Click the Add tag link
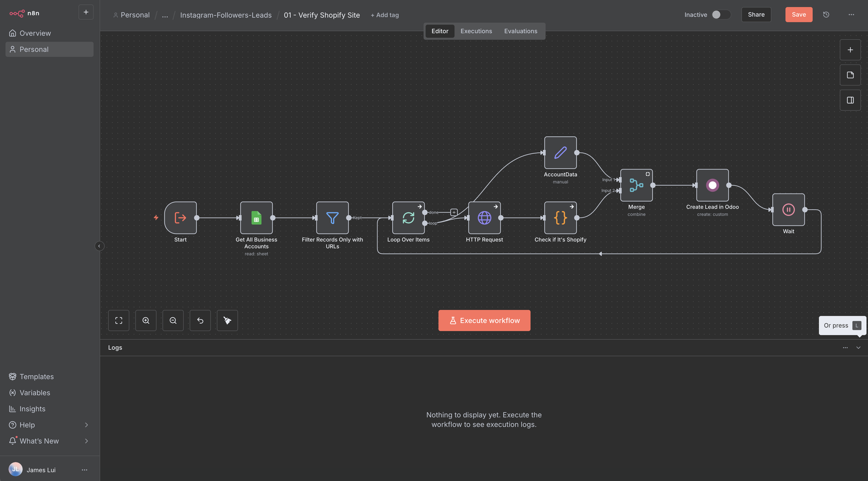 pyautogui.click(x=385, y=15)
